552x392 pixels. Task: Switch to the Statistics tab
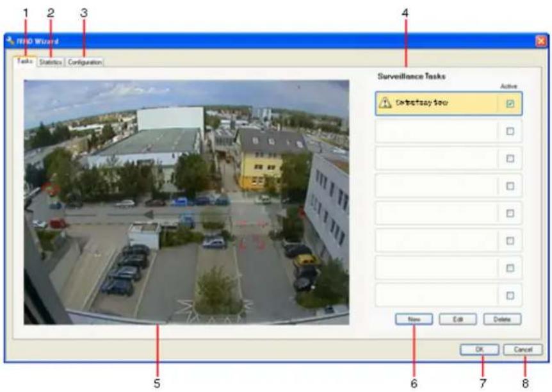(51, 62)
